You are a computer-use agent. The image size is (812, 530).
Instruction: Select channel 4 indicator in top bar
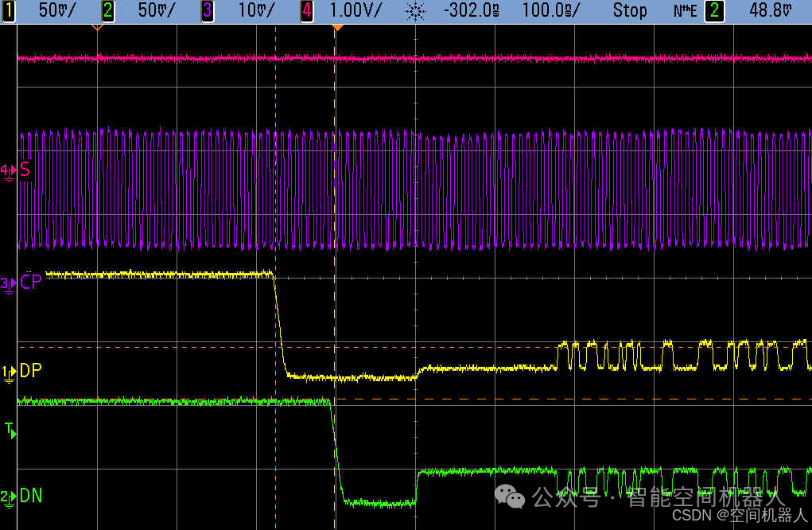tap(306, 11)
